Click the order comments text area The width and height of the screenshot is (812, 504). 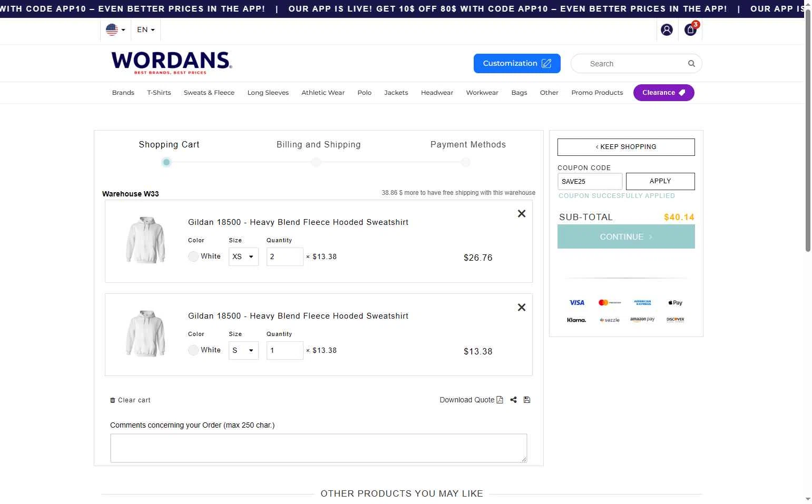click(318, 448)
